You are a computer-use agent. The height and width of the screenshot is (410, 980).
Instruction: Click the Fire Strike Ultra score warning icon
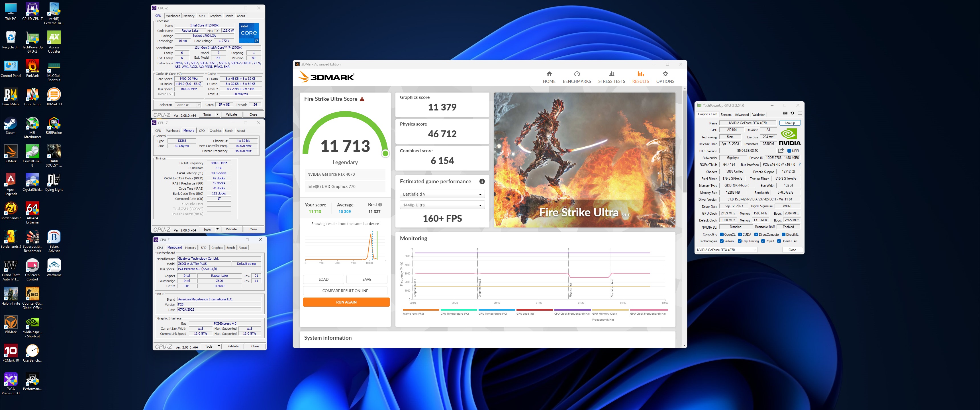click(362, 99)
